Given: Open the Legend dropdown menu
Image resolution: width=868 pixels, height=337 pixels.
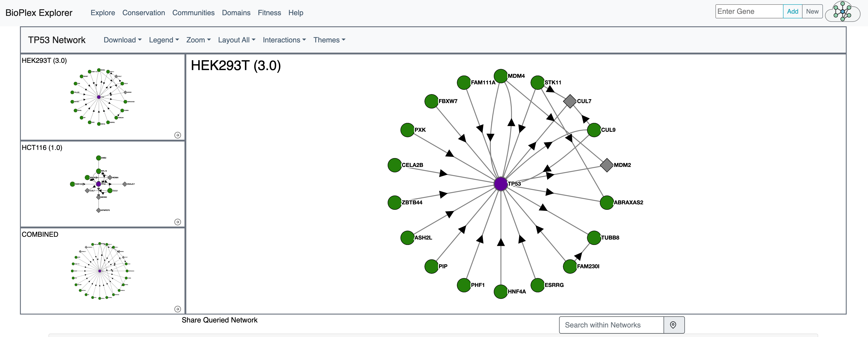Looking at the screenshot, I should pos(164,40).
